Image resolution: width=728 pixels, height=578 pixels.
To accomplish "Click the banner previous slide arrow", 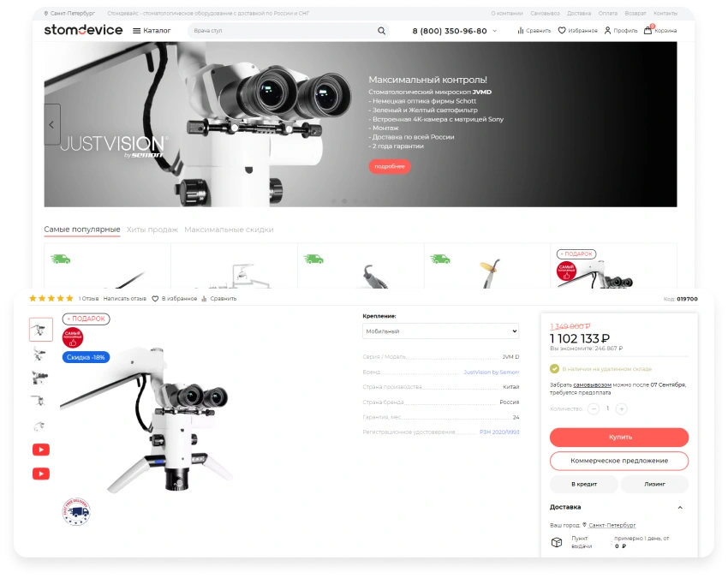I will (x=52, y=124).
